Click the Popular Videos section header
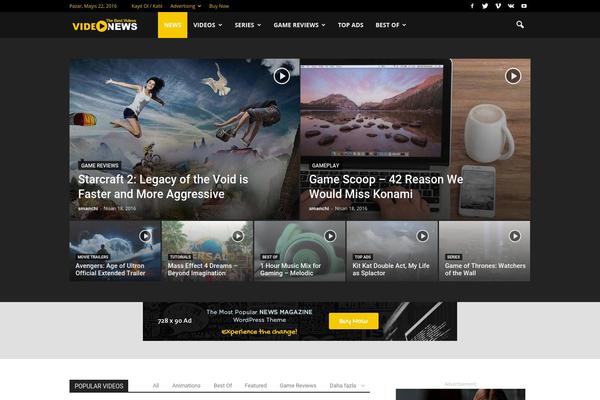Screen dimensions: 600x400 coord(99,386)
